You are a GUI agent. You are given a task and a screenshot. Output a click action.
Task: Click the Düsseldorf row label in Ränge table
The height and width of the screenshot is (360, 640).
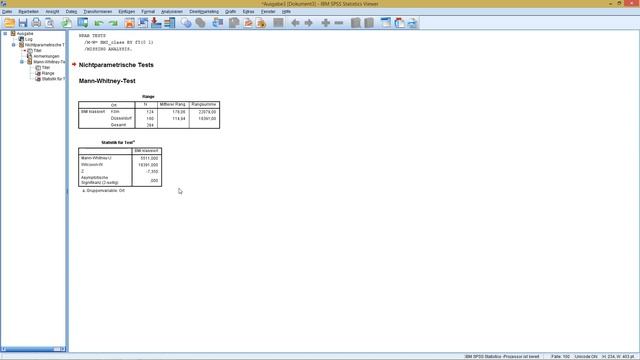(x=121, y=118)
